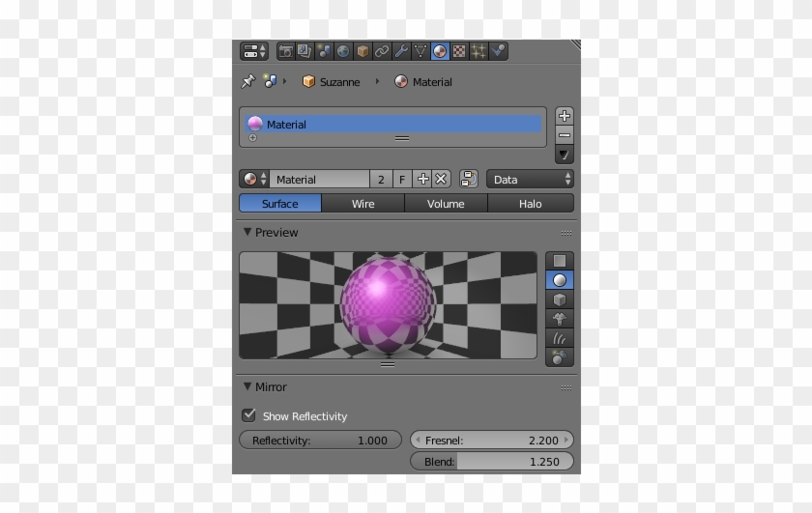Toggle the pin context icon
812x513 pixels.
[x=248, y=81]
